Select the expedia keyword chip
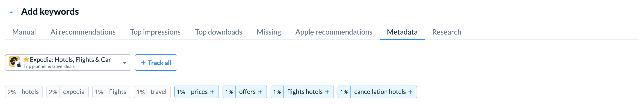 click(67, 92)
